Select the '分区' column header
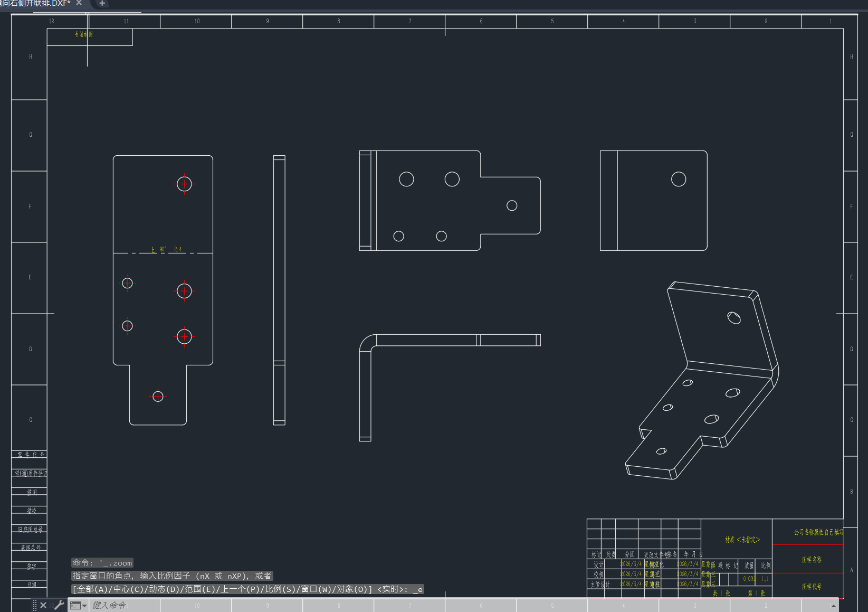The image size is (868, 612). click(x=629, y=554)
